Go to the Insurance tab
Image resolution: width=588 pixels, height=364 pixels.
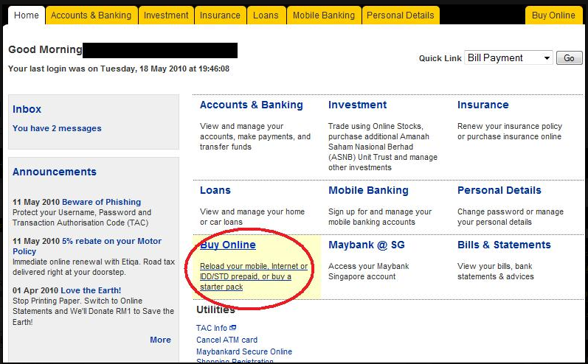[220, 15]
